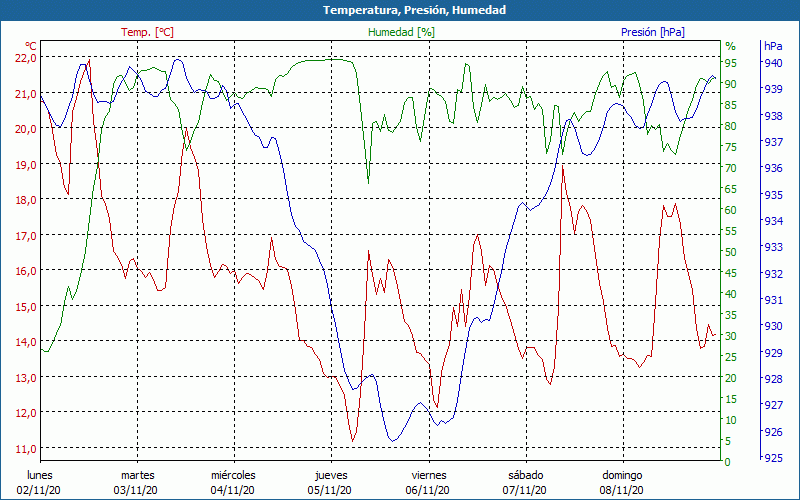Click the '20' humidity axis value
Viewport: 800px width, 500px height.
coord(731,378)
